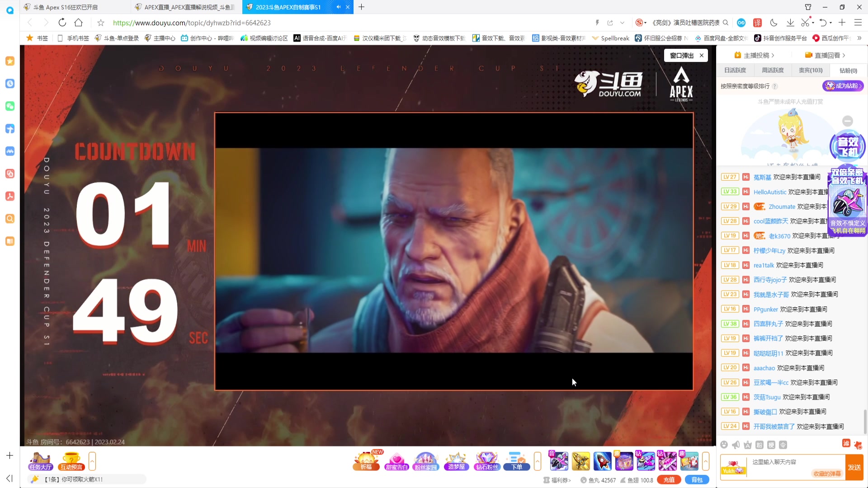Click the 福利券 coupon link
The image size is (868, 488).
point(557,480)
